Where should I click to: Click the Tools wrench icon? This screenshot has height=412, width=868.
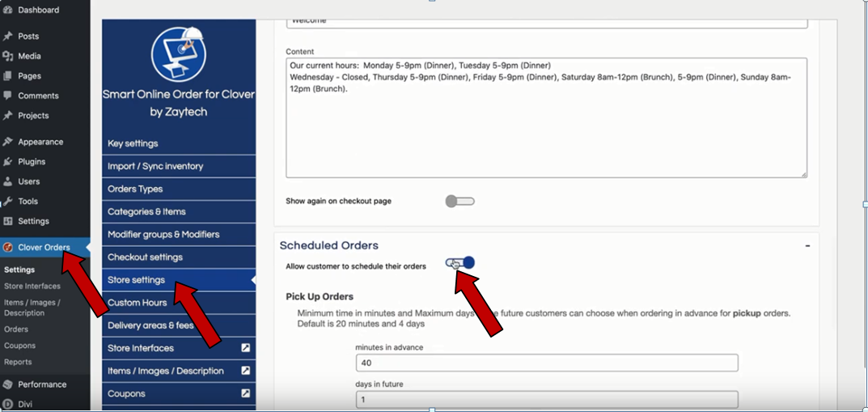click(x=8, y=202)
